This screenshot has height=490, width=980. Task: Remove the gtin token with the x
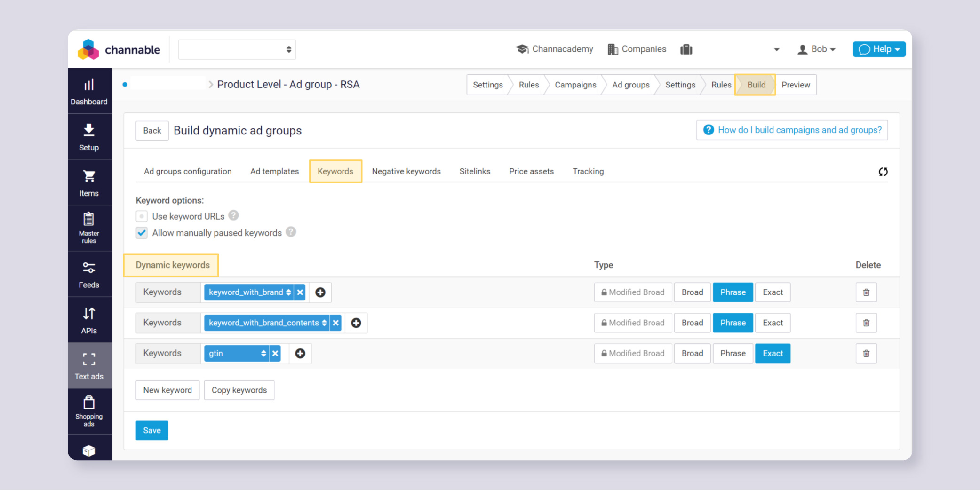click(x=275, y=353)
